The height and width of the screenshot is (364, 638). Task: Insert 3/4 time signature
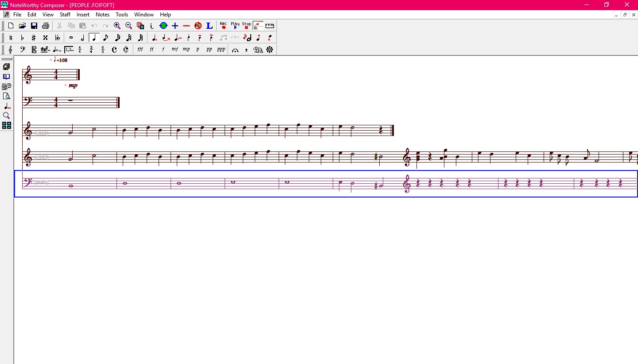click(91, 50)
